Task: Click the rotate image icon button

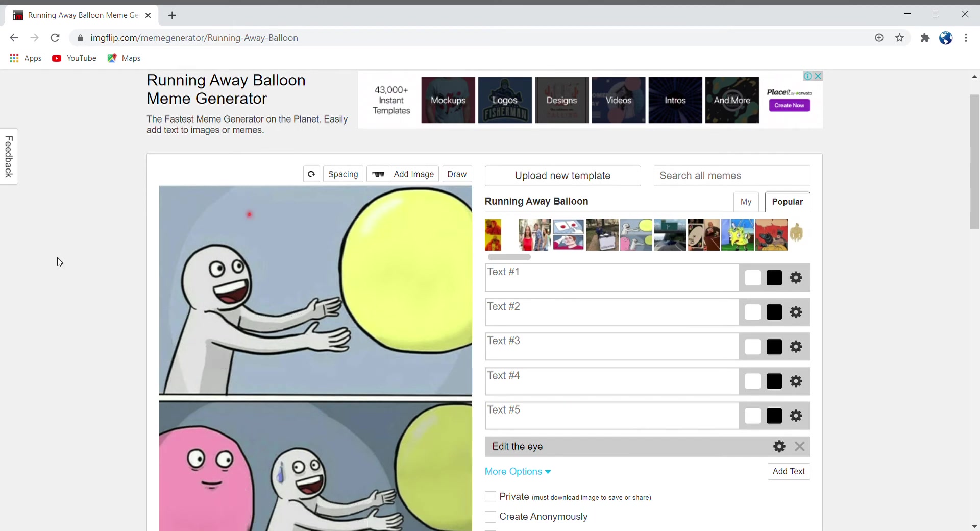Action: tap(311, 174)
